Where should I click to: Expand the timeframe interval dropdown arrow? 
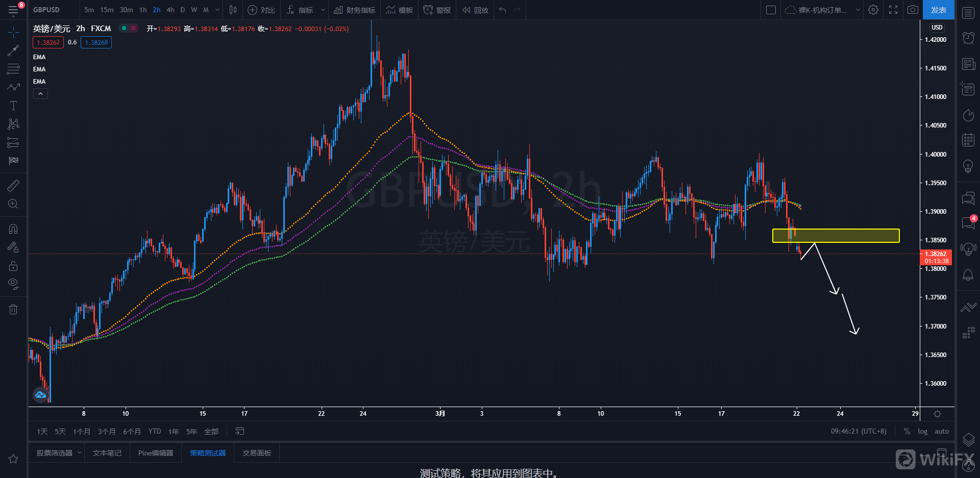(217, 10)
